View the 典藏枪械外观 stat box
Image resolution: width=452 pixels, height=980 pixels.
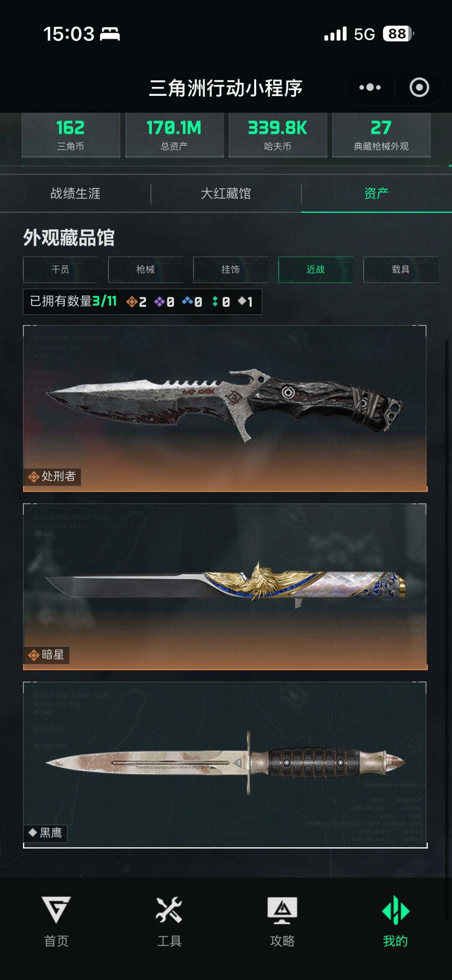381,135
